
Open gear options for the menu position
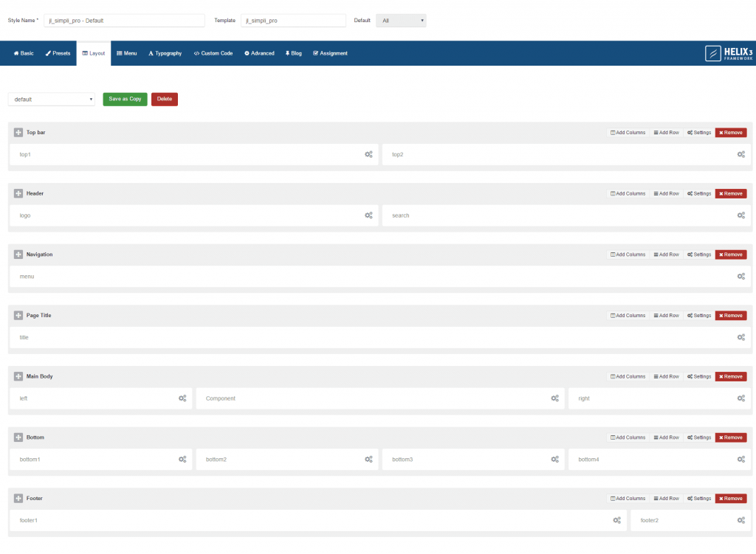click(x=741, y=276)
